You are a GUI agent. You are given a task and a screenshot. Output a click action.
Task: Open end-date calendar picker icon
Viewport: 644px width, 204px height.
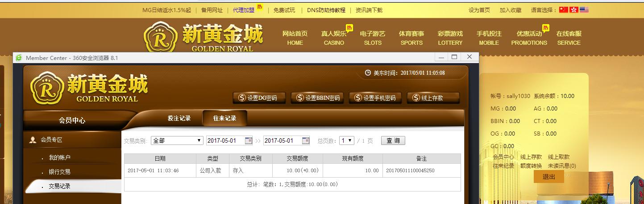(x=306, y=140)
